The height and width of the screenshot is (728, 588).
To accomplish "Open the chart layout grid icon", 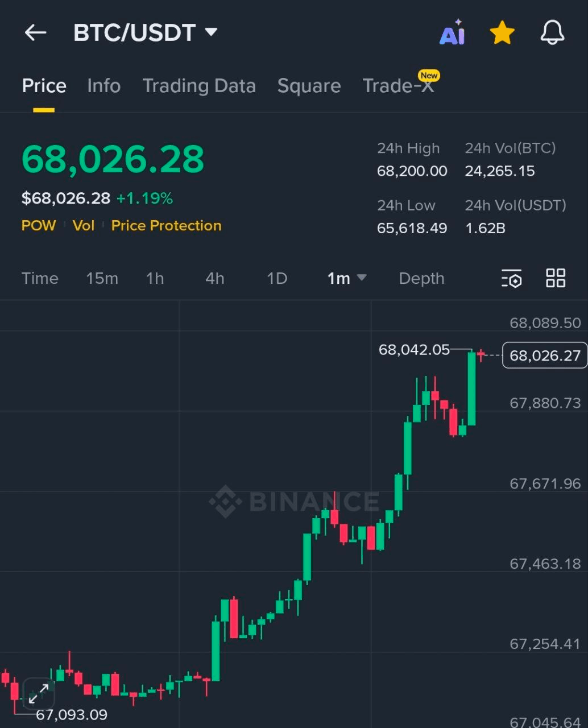I will coord(556,278).
